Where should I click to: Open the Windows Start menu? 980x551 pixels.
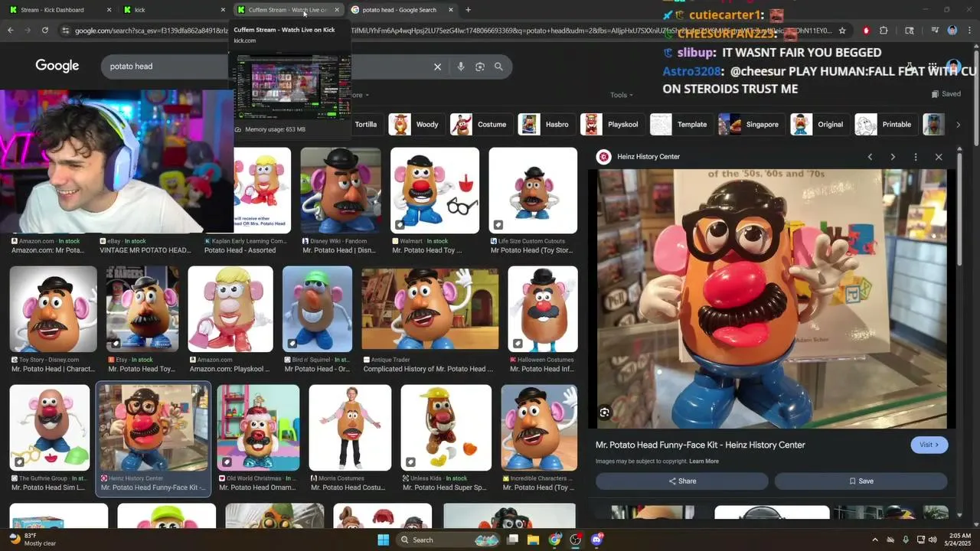(x=384, y=540)
